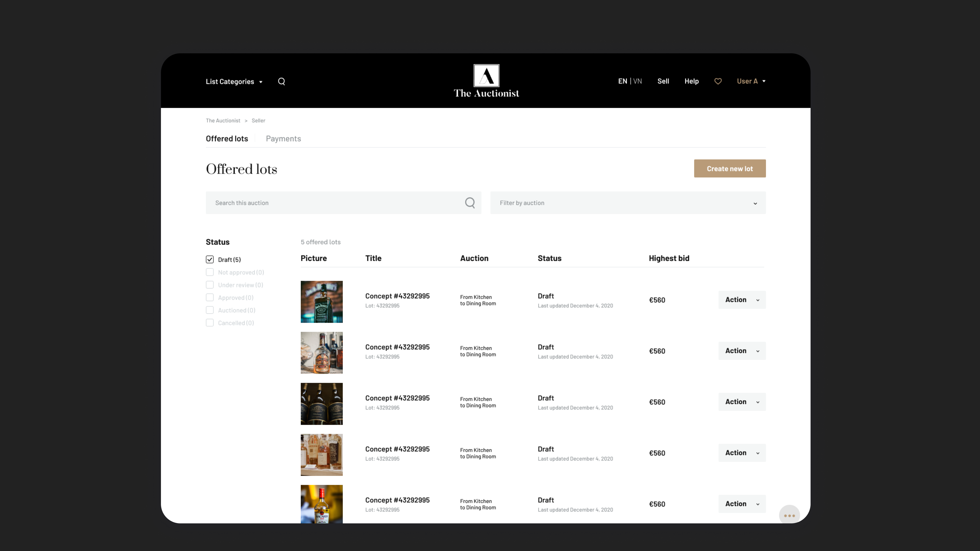980x551 pixels.
Task: Click the Create new lot button
Action: (x=730, y=168)
